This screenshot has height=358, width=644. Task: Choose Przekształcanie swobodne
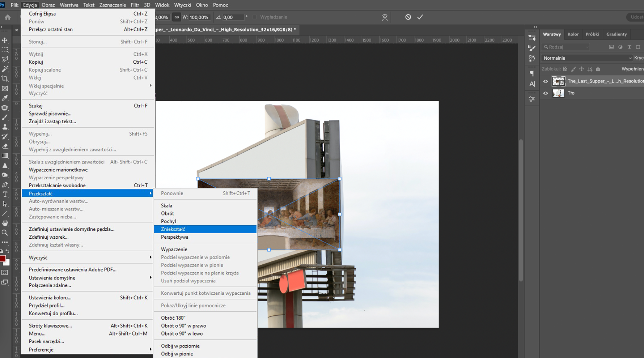[88, 186]
